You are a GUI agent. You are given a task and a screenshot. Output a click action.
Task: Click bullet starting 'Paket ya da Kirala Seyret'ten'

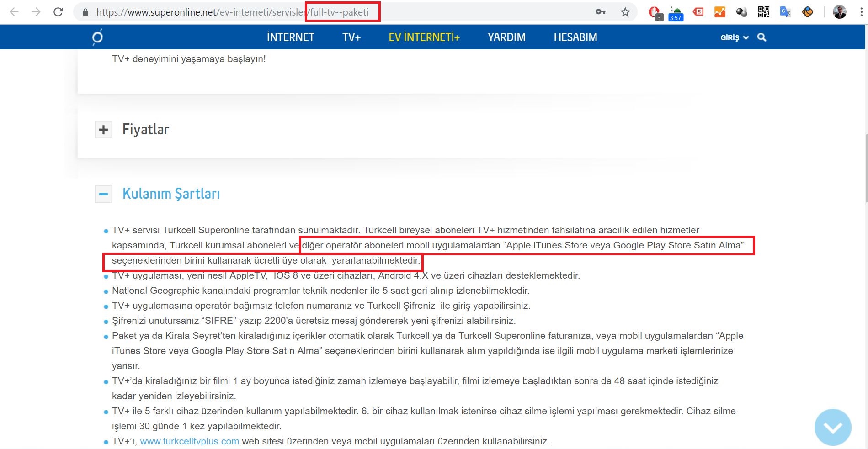(x=427, y=351)
